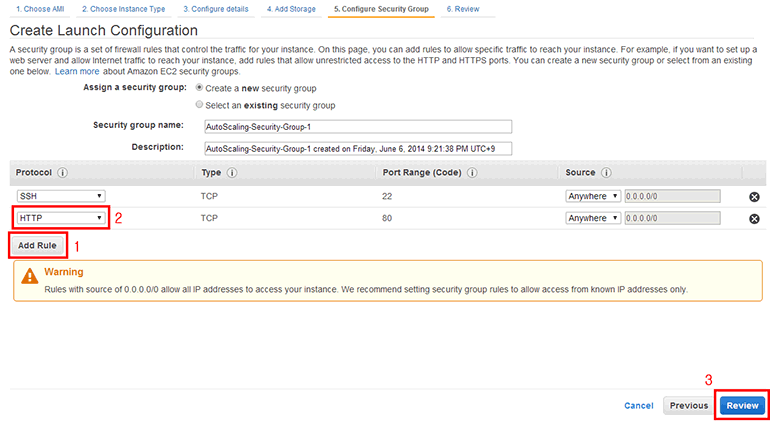Select 'Create a new security group' radio
The height and width of the screenshot is (422, 770).
200,88
